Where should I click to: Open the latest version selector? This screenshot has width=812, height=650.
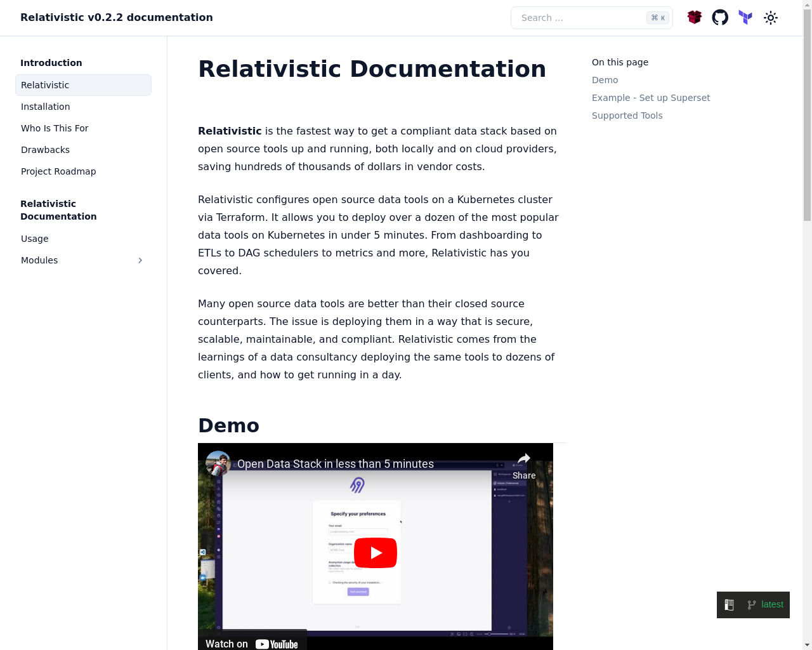pyautogui.click(x=765, y=605)
